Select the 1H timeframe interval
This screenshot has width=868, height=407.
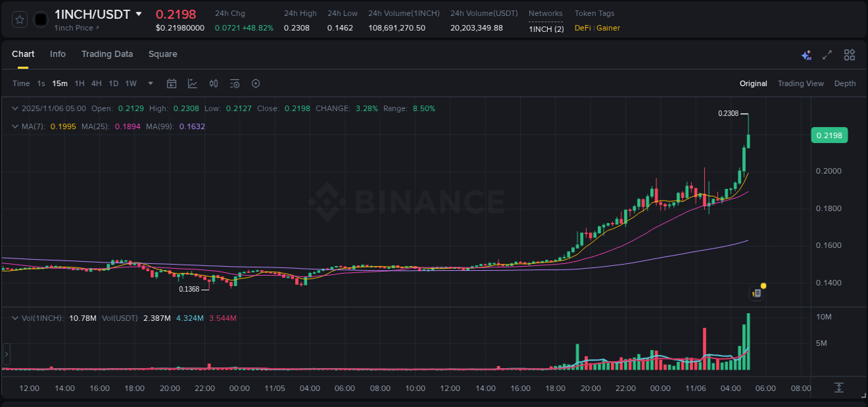(x=80, y=83)
